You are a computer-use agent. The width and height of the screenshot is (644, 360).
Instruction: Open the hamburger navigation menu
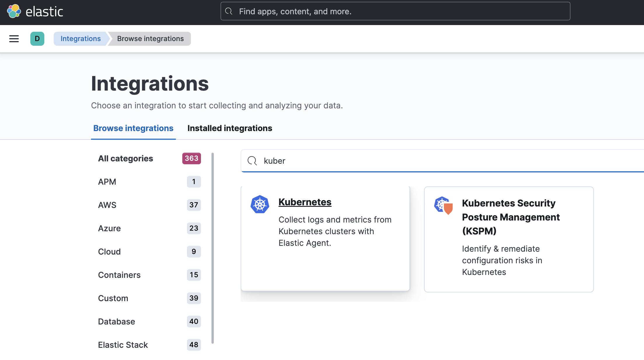(x=14, y=39)
